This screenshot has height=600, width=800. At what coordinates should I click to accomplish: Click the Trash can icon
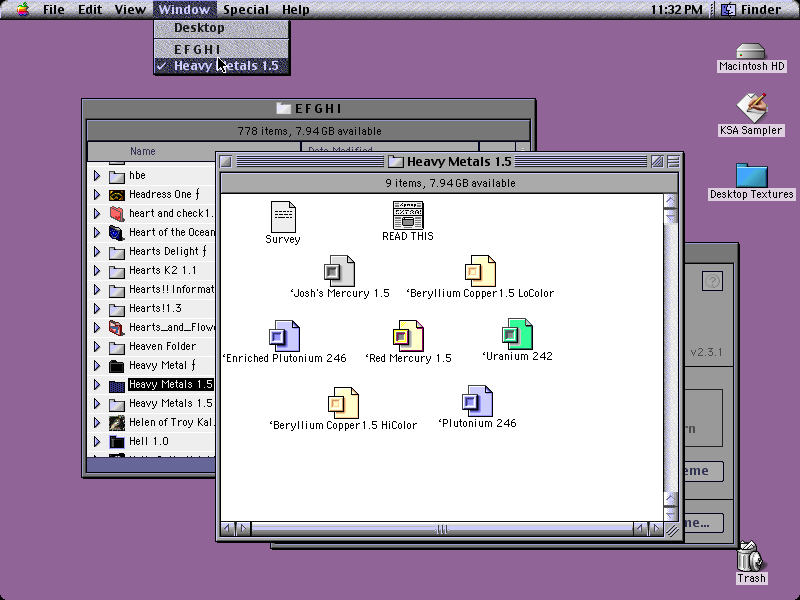[x=751, y=556]
